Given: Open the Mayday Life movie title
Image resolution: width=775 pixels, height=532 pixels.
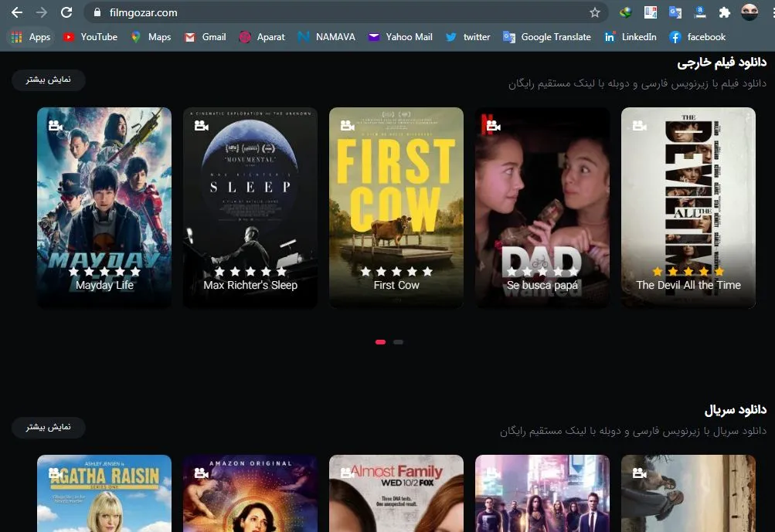Looking at the screenshot, I should (x=104, y=286).
